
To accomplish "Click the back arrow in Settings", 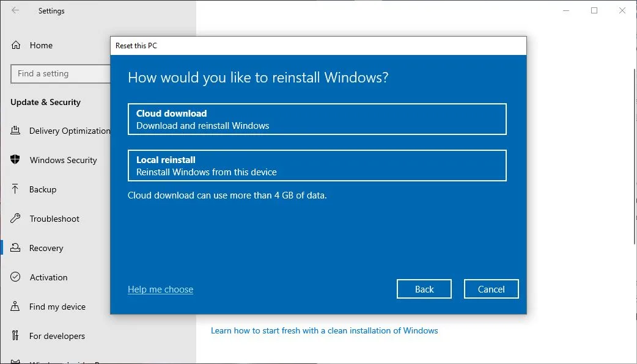I will point(13,10).
